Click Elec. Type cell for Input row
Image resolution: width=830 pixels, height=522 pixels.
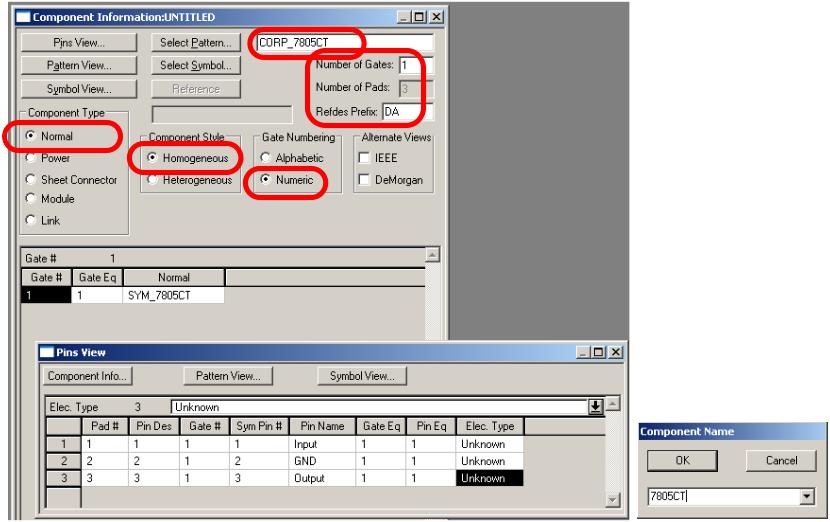pos(490,444)
